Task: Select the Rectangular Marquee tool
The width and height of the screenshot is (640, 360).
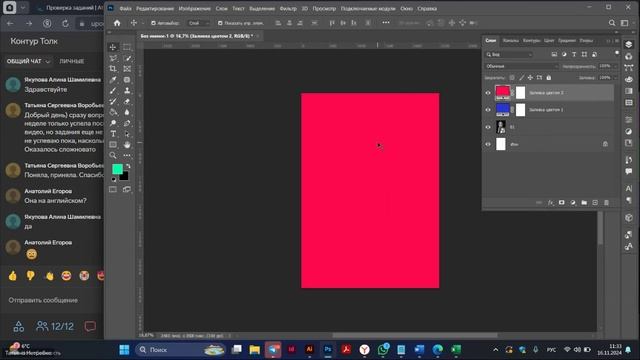Action: [x=127, y=47]
